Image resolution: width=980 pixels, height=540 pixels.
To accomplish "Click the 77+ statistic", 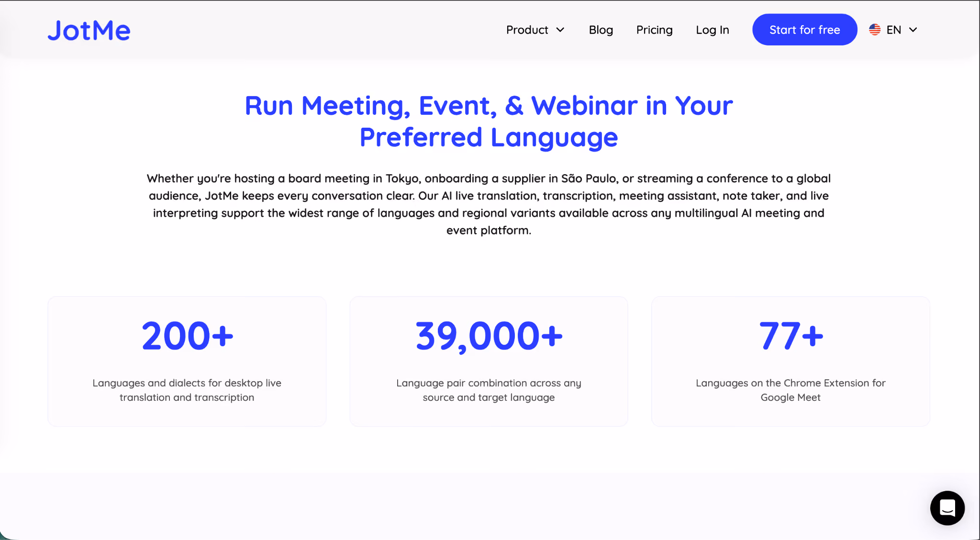I will (791, 336).
